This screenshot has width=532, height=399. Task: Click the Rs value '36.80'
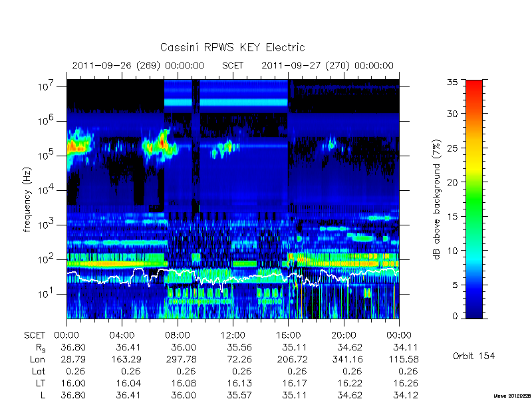point(73,347)
